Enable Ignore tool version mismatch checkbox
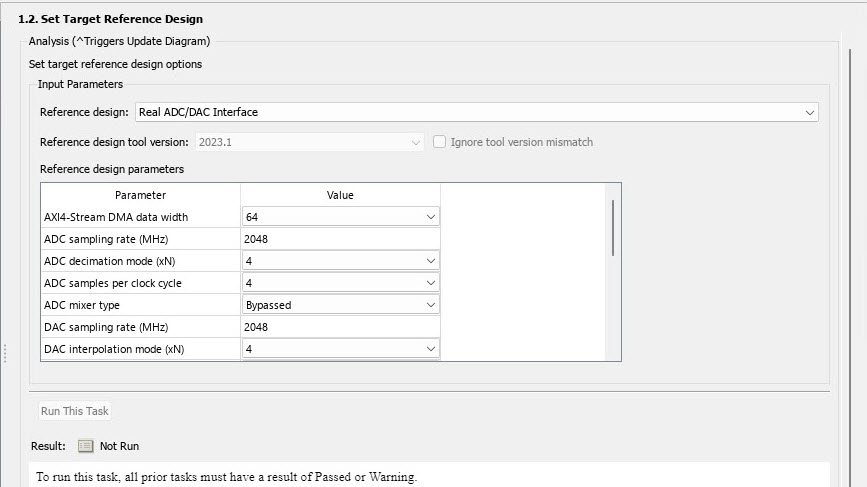The image size is (867, 487). (x=439, y=142)
